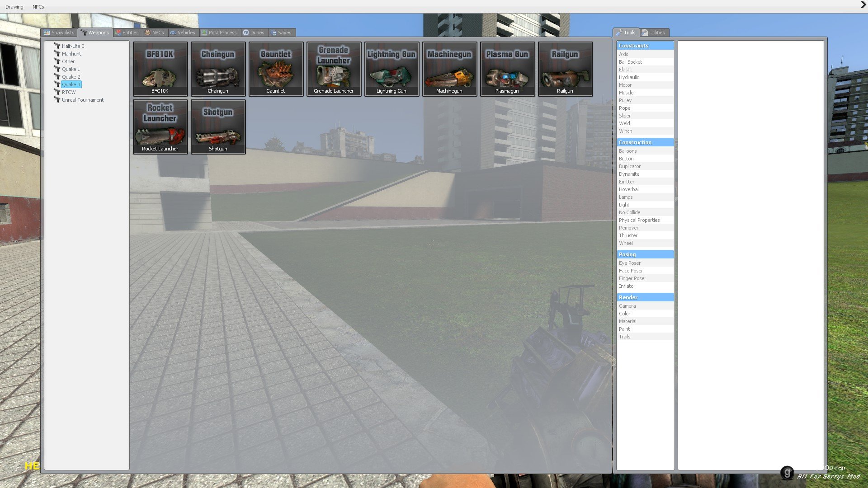Open the Spawnlists tab

[59, 33]
